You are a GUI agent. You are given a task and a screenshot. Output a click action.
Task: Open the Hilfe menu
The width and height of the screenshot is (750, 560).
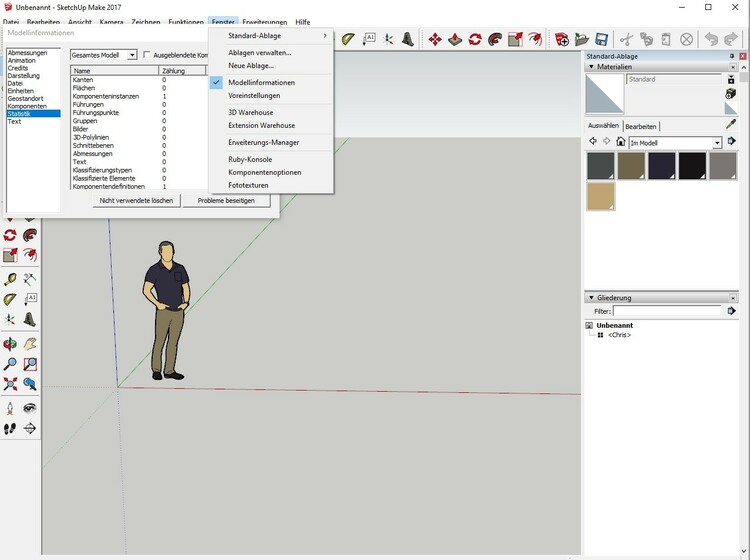pos(302,22)
